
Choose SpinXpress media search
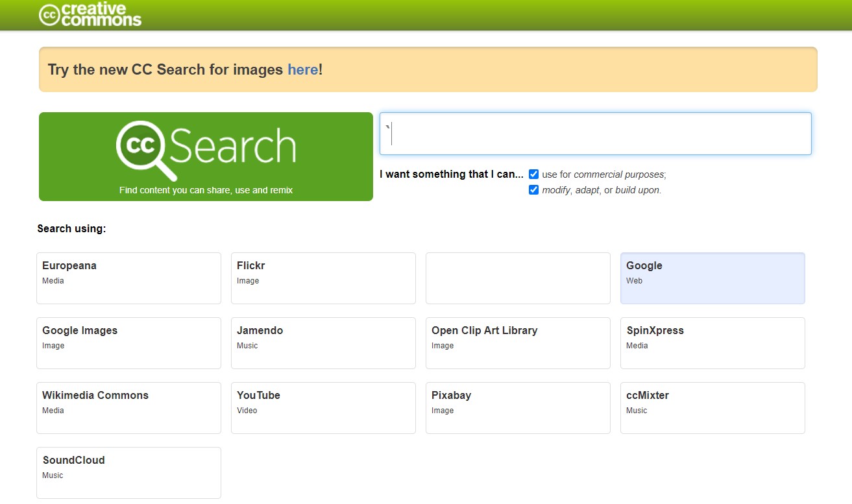(712, 343)
